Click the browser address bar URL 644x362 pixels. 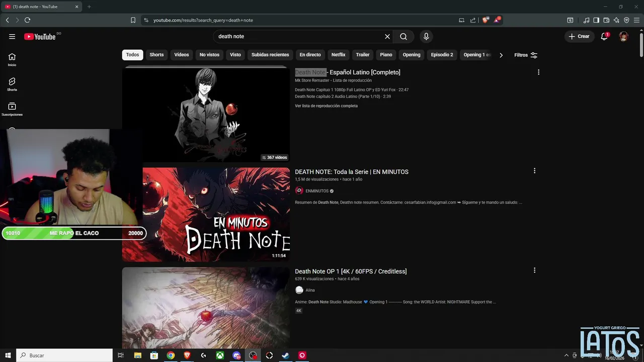pos(203,20)
